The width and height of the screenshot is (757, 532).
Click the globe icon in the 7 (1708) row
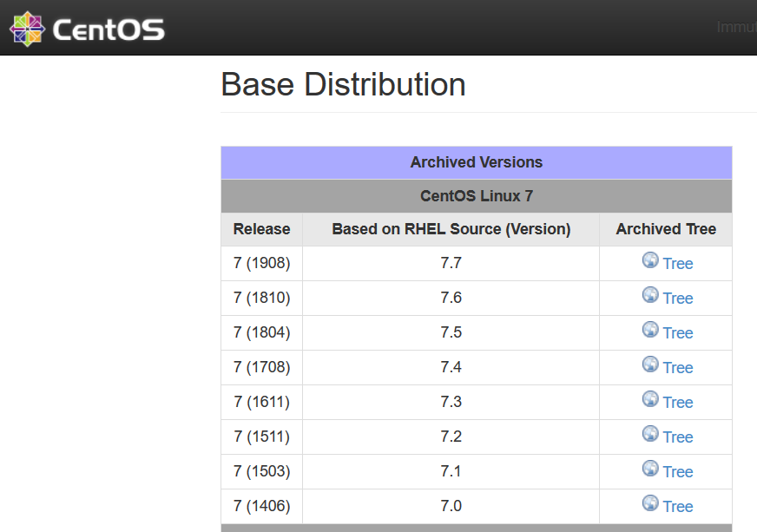[650, 364]
